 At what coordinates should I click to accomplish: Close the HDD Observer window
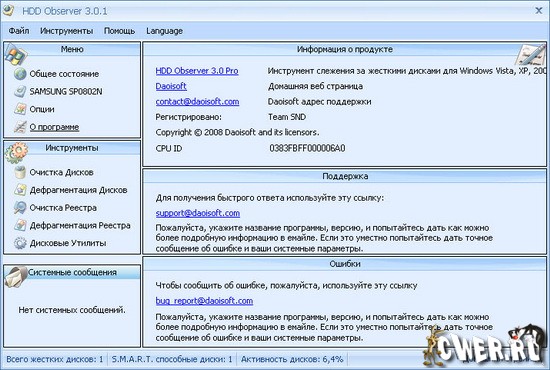tap(539, 11)
